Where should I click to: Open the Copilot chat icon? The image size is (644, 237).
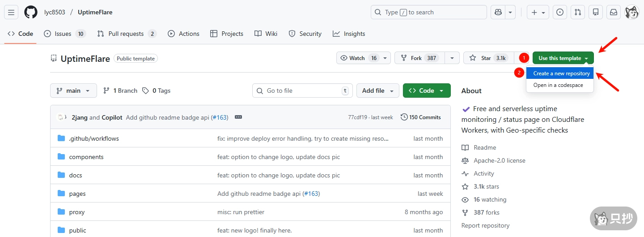tap(497, 12)
